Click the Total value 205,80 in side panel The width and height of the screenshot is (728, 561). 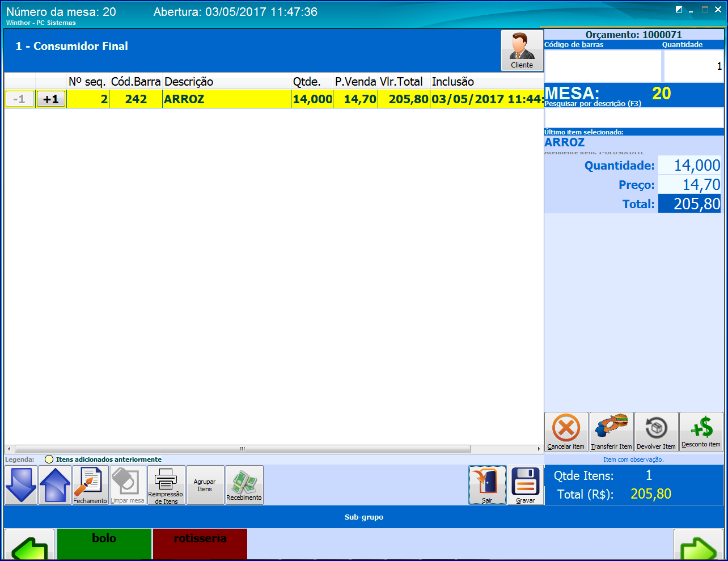coord(689,204)
